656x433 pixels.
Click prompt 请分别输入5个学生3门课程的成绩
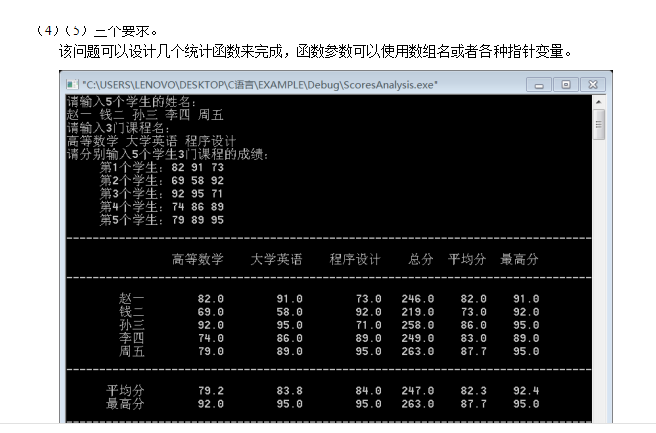coord(167,154)
